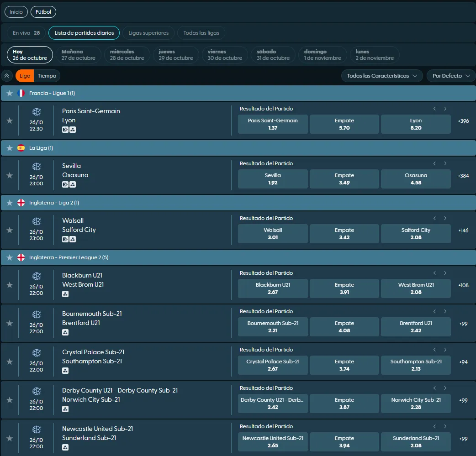
Task: Collapse all leagues with the double-chevron icon
Action: click(7, 76)
